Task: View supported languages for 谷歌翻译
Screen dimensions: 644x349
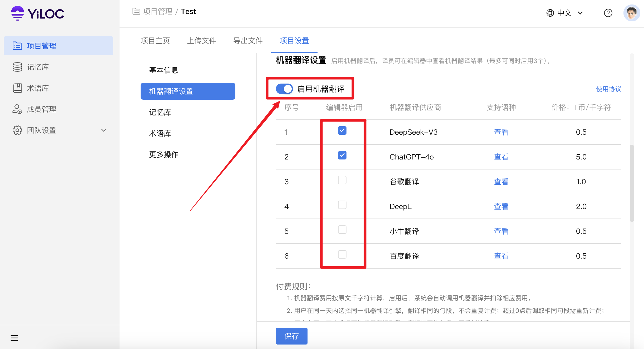Action: point(501,182)
